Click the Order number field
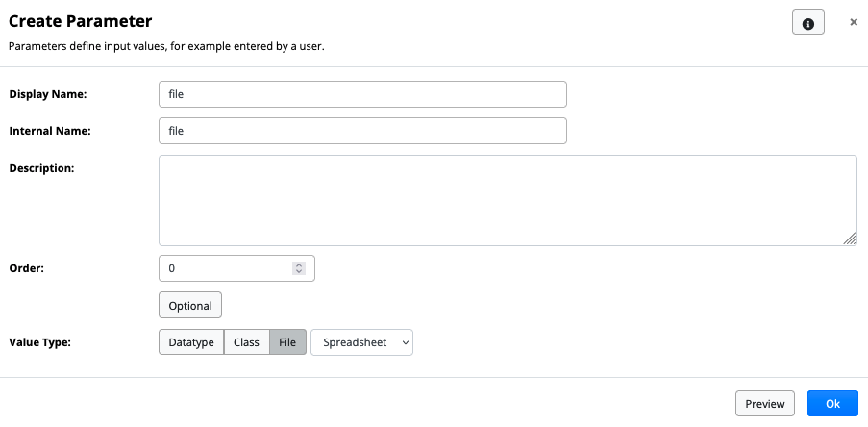The width and height of the screenshot is (868, 427). coord(227,268)
